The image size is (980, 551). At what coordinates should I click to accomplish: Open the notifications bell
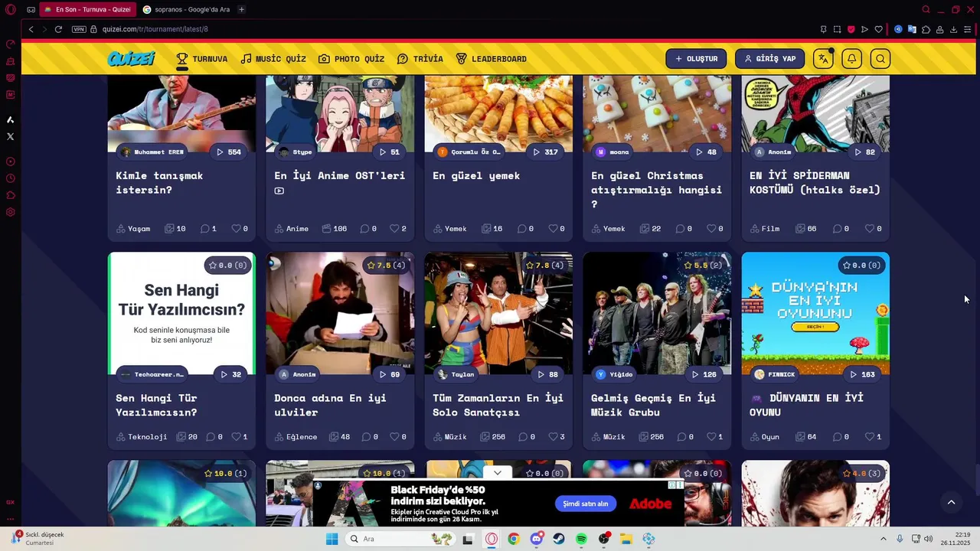[x=851, y=59]
